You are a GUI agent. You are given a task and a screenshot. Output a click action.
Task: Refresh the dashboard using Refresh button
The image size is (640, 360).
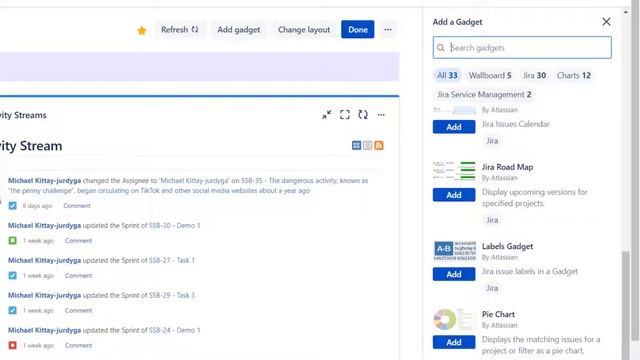coord(180,30)
